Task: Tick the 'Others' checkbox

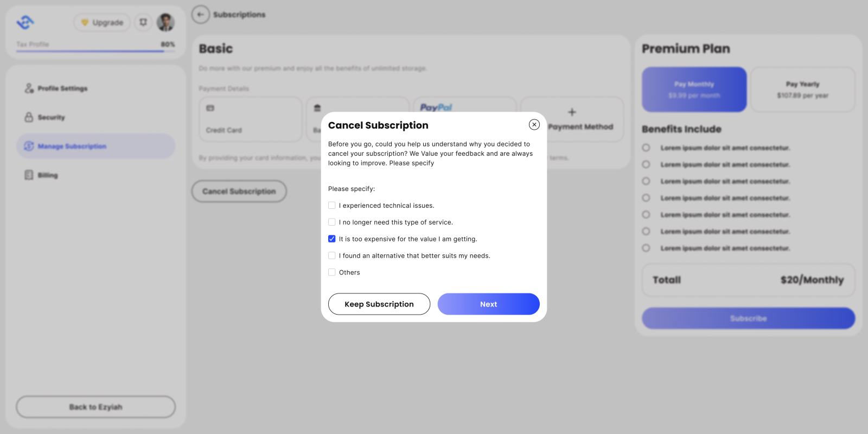Action: point(332,272)
